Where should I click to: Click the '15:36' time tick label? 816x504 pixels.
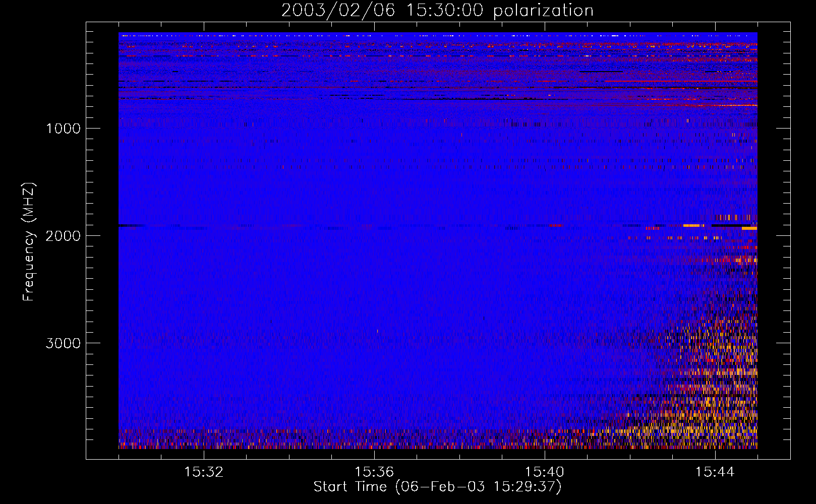(374, 472)
